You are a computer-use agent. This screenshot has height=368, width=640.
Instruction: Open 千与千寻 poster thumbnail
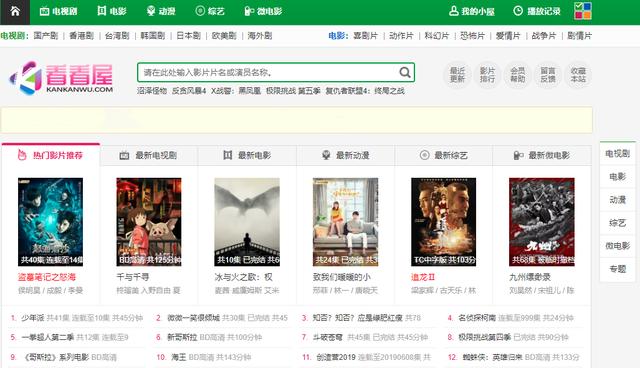149,222
